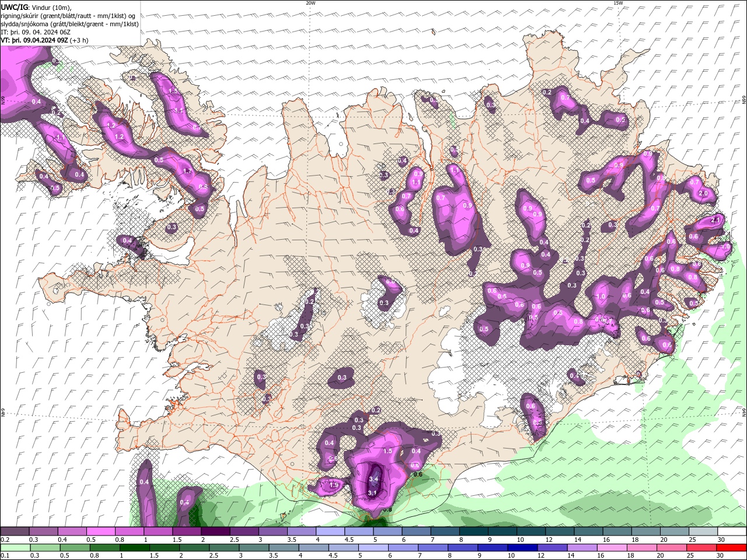Pick the 25 swatch in the lower rain scale
The image size is (747, 560).
click(x=702, y=548)
